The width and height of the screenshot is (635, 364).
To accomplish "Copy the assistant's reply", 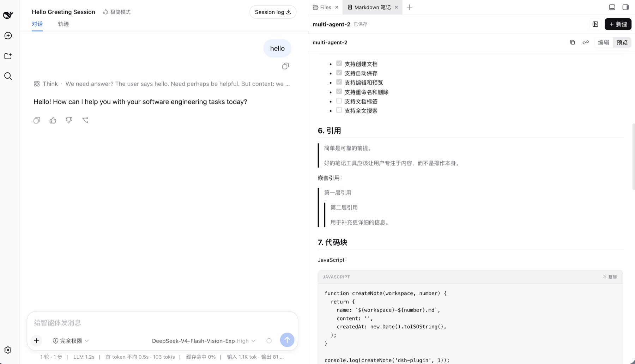I will tap(37, 120).
